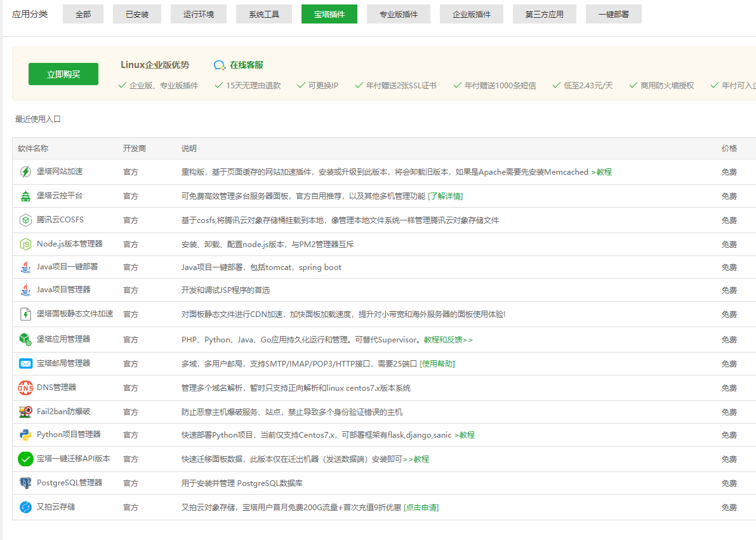Click the 立即购买 button
This screenshot has width=756, height=540.
click(x=63, y=74)
